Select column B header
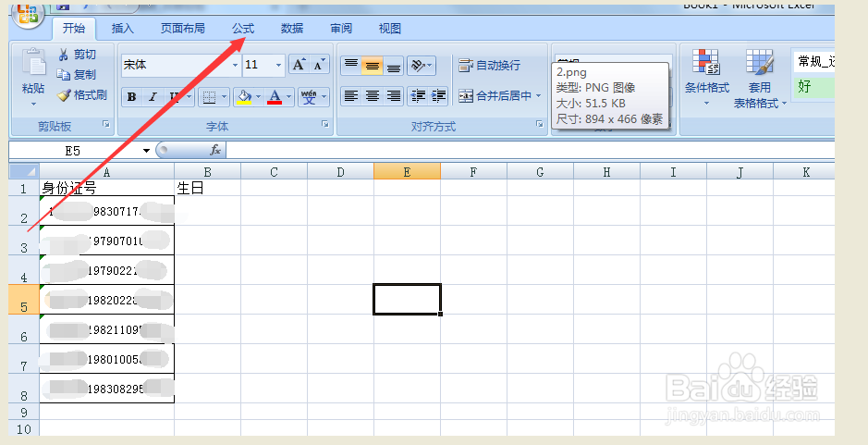 208,172
